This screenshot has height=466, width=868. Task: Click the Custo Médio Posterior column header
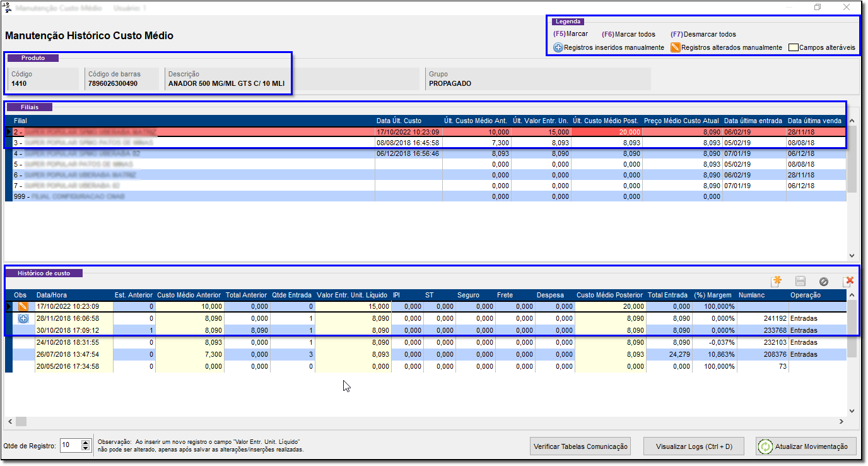(609, 295)
